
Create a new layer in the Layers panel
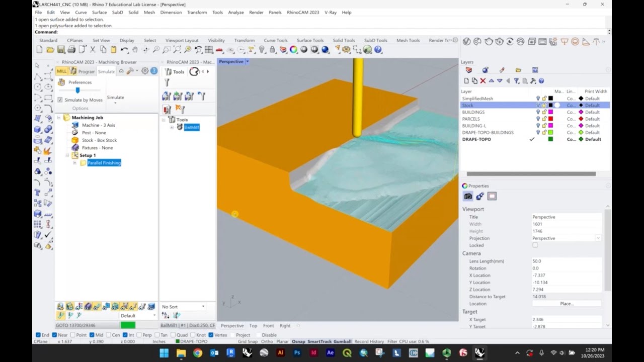466,80
